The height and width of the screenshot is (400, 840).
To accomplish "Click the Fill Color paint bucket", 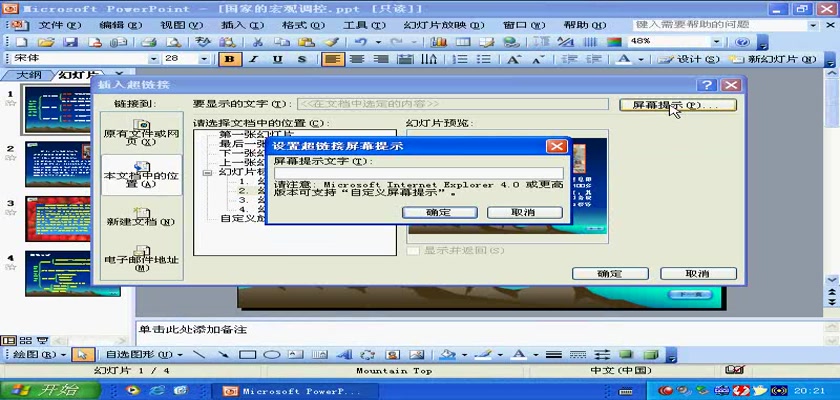I will tap(447, 354).
